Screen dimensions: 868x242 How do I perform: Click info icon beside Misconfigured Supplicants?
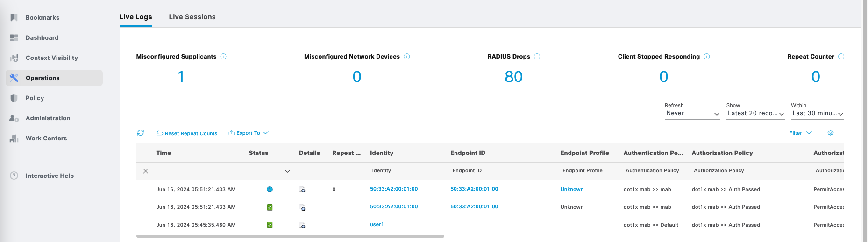[223, 57]
